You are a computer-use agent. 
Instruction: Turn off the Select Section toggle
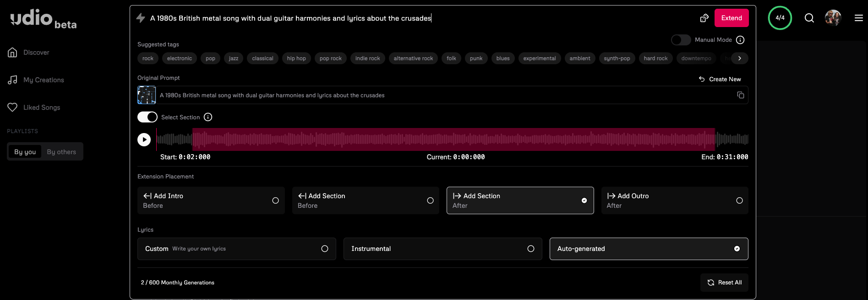pyautogui.click(x=147, y=117)
